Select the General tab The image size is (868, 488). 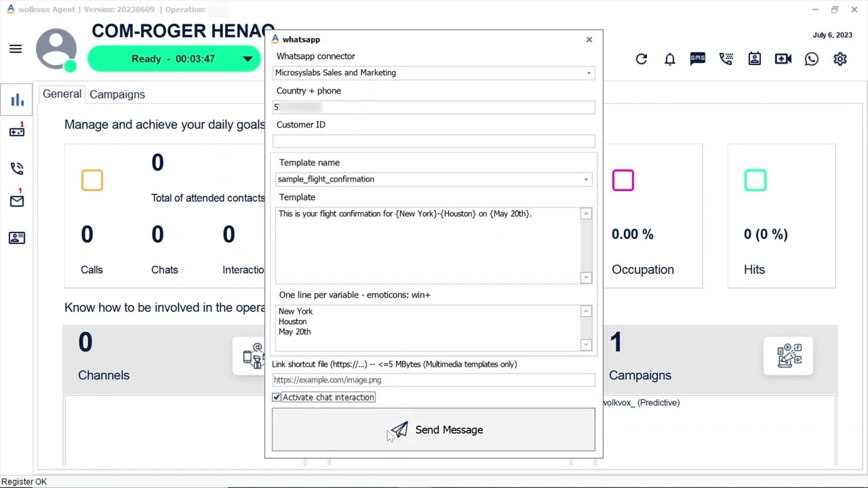tap(62, 94)
